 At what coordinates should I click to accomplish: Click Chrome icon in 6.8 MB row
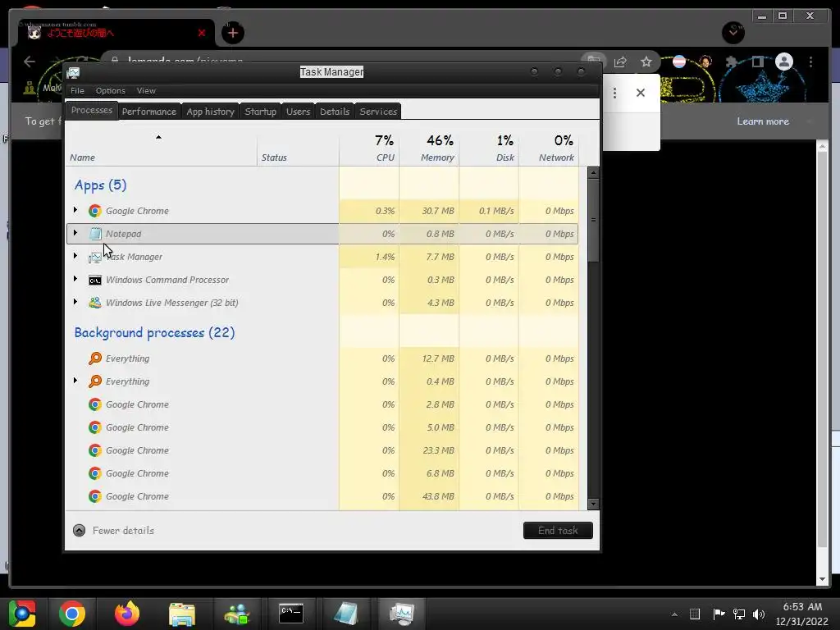(x=95, y=473)
